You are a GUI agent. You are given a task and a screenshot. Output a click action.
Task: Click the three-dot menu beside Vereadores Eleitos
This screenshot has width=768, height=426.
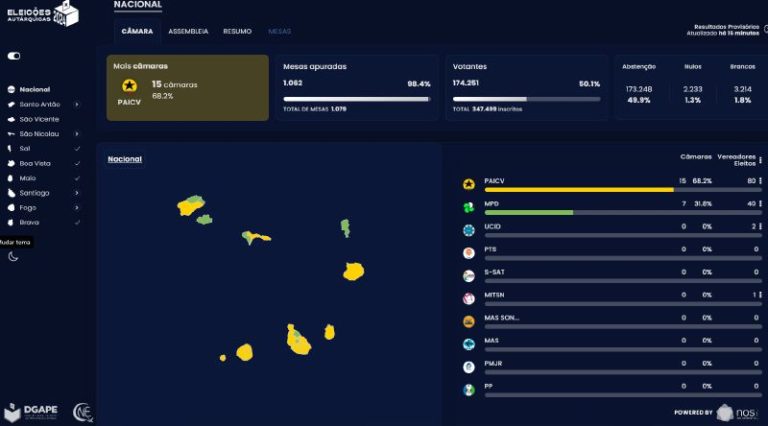760,160
